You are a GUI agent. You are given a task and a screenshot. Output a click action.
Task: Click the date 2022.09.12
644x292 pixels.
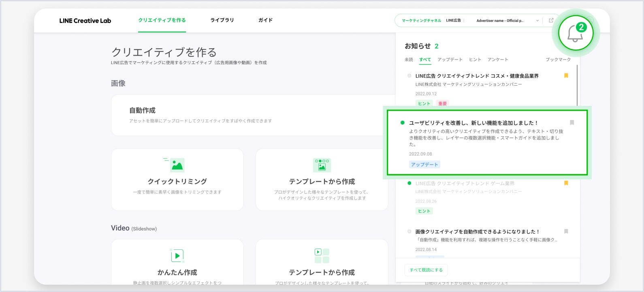point(426,94)
